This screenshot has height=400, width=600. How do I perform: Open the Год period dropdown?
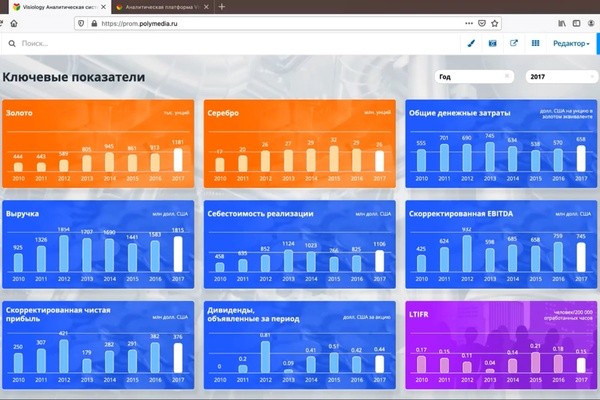475,76
